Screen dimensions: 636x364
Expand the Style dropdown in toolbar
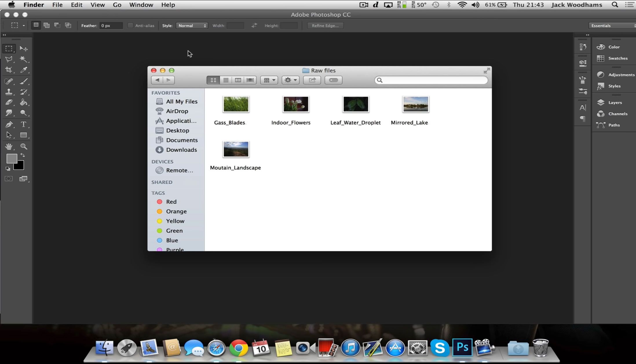192,25
